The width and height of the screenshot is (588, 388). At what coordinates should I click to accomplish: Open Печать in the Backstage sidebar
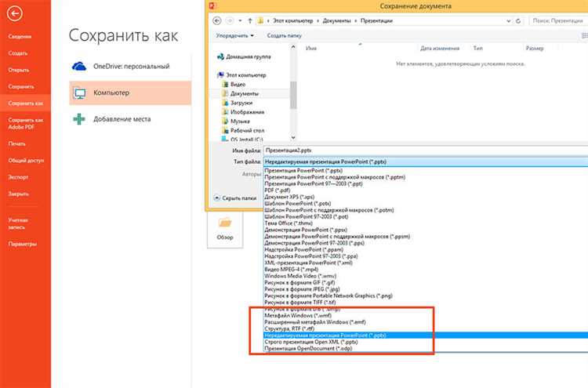click(x=17, y=144)
